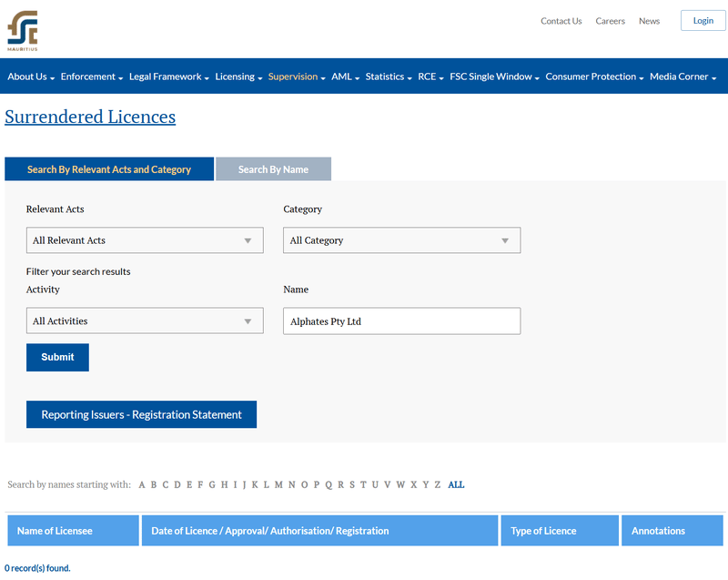This screenshot has height=580, width=728.
Task: Click the Submit button
Action: click(x=57, y=357)
